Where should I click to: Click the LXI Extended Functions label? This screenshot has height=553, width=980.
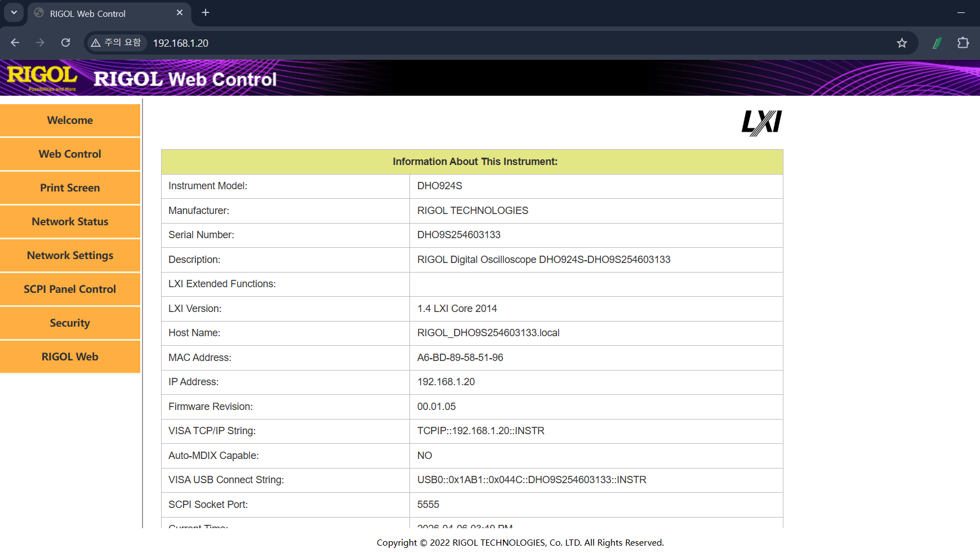click(222, 284)
